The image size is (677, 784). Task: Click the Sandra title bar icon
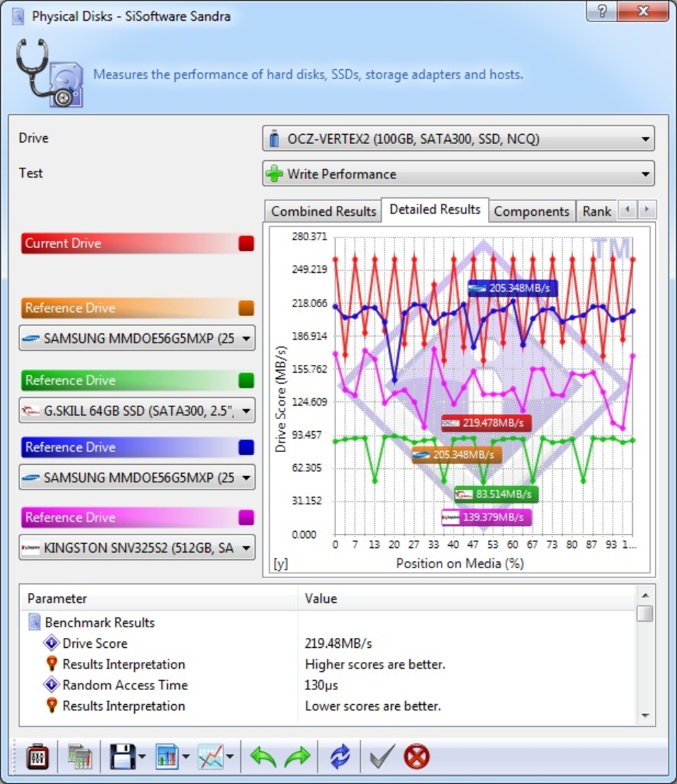coord(18,16)
